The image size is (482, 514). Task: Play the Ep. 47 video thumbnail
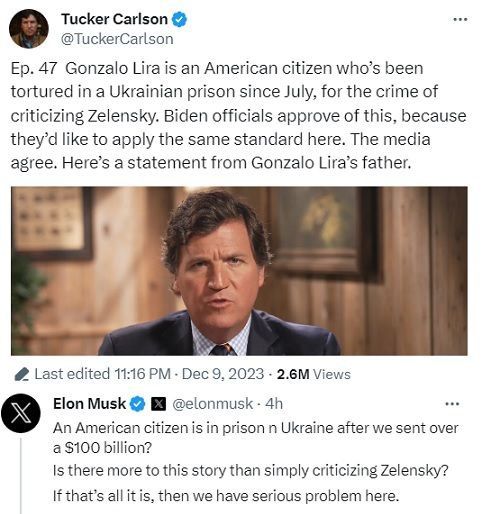coord(239,271)
